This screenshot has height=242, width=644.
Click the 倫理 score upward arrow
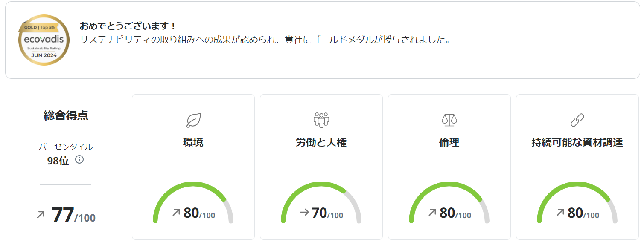click(432, 212)
